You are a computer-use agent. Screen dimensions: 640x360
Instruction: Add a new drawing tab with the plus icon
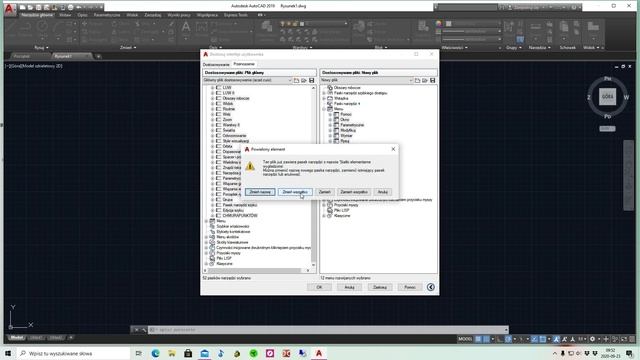(98, 56)
